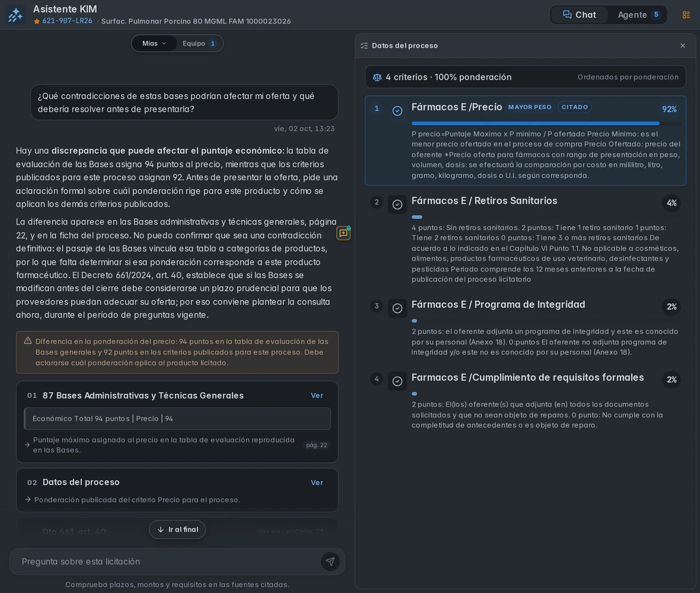
Task: Open the Mías dropdown filter
Action: coord(154,43)
